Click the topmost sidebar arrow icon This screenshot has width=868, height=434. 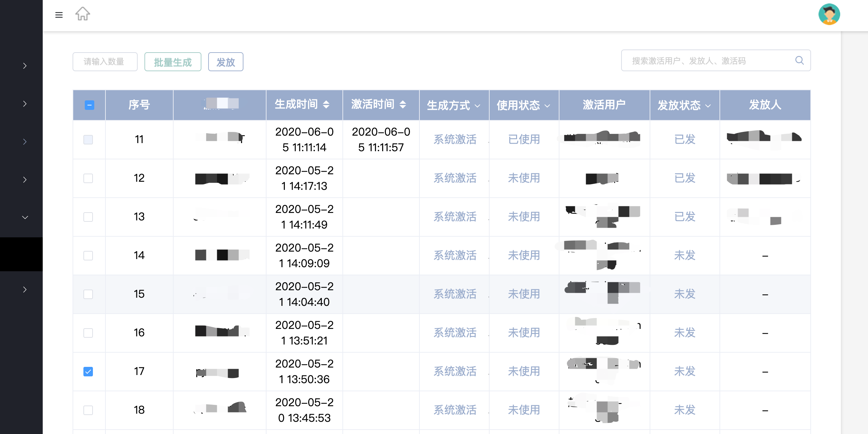pos(24,65)
